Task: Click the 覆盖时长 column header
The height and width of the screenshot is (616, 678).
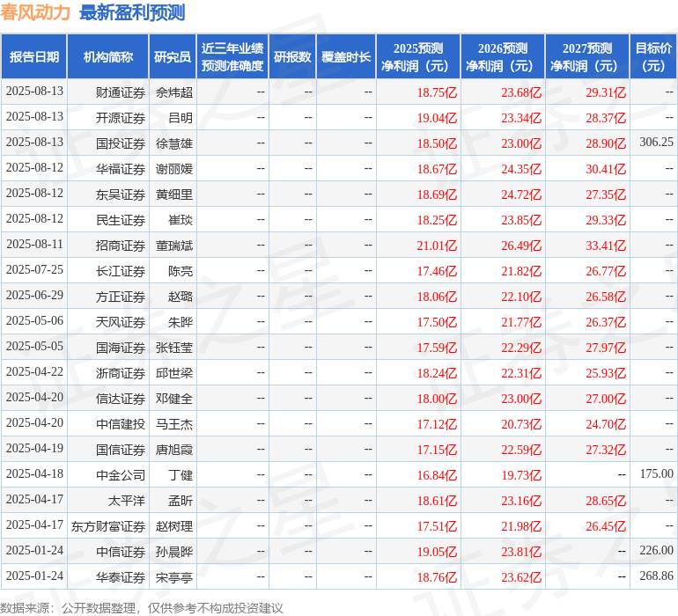Action: [x=346, y=57]
